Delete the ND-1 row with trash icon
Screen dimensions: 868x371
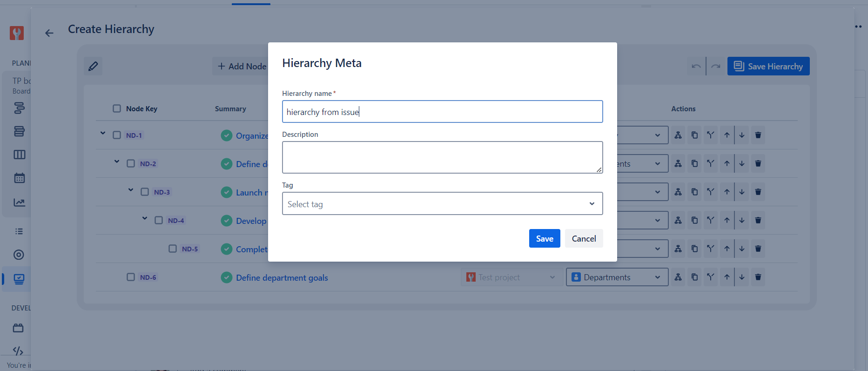[758, 135]
